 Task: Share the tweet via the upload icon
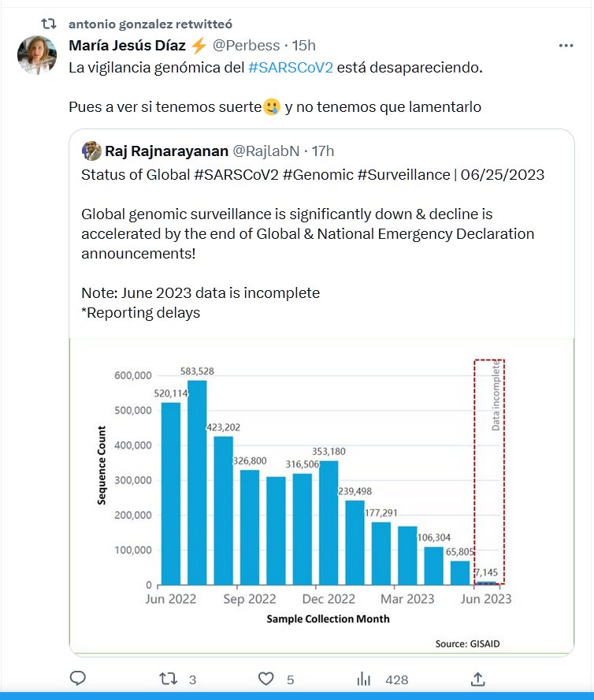click(477, 678)
